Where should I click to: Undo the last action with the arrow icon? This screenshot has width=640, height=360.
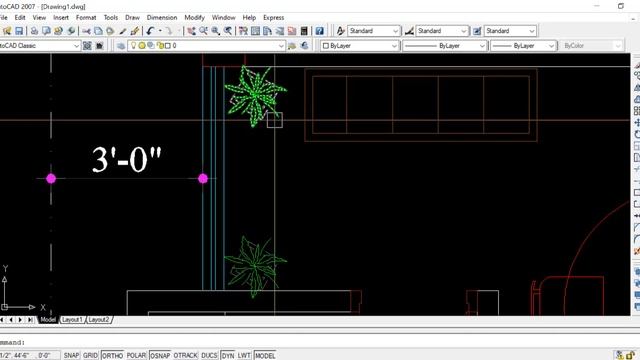[150, 31]
